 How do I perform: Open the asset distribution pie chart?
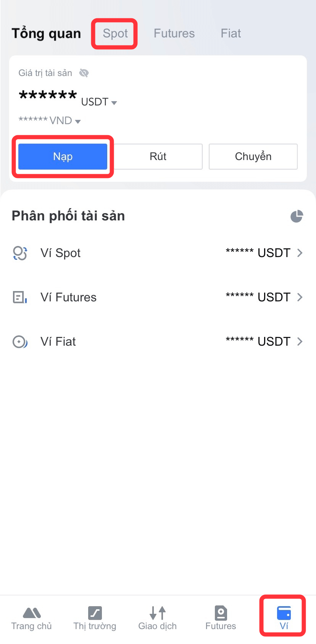click(297, 216)
